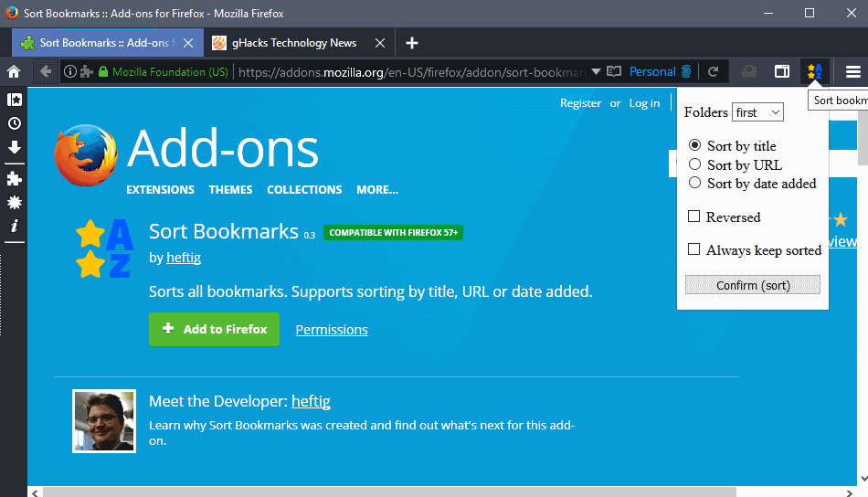Open site information icon in address bar
The height and width of the screenshot is (497, 868).
(x=69, y=71)
